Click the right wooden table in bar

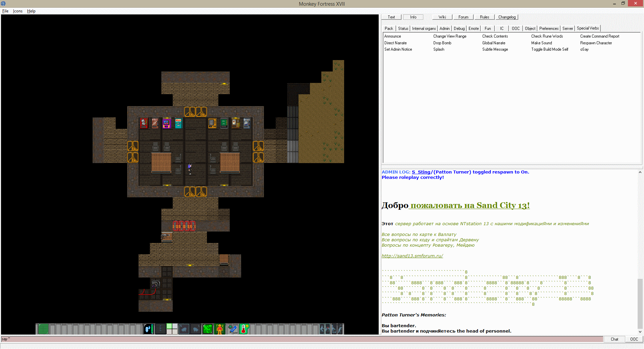click(230, 163)
